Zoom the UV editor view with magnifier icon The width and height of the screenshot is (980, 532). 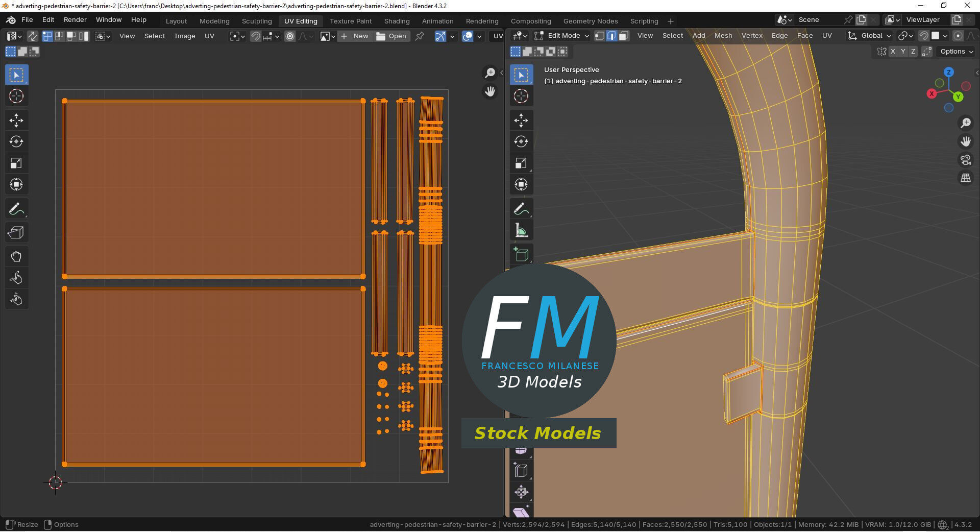[x=490, y=73]
